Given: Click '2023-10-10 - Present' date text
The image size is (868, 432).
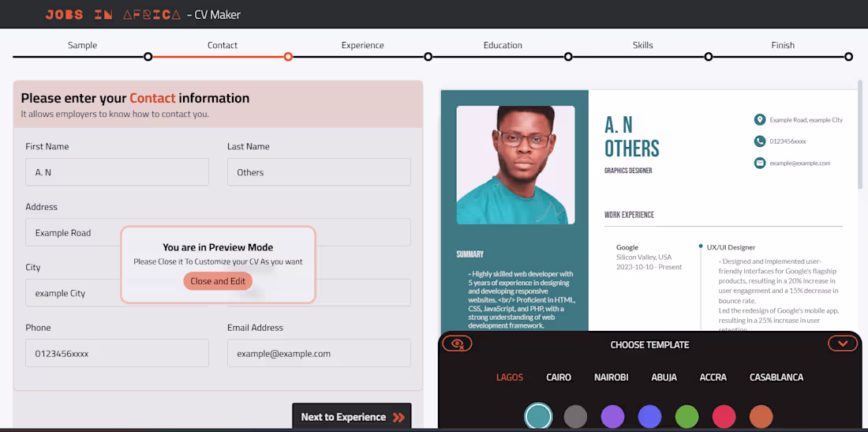Looking at the screenshot, I should pos(649,267).
